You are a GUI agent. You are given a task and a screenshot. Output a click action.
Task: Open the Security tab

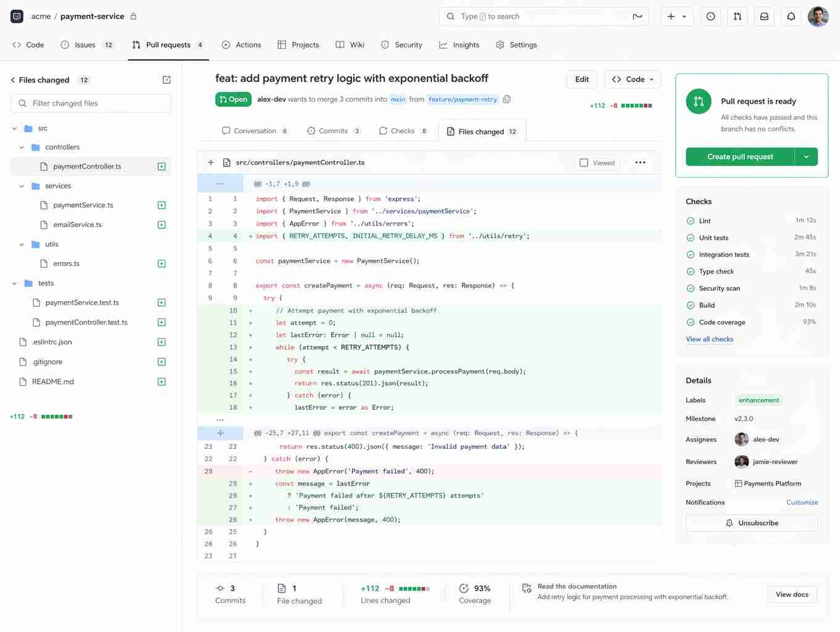coord(401,45)
